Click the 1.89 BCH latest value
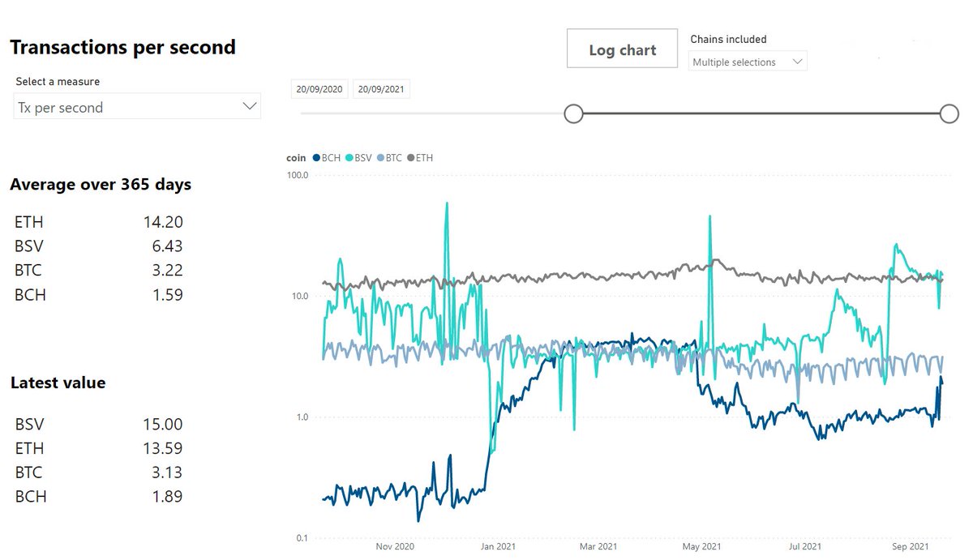973x560 pixels. [167, 497]
